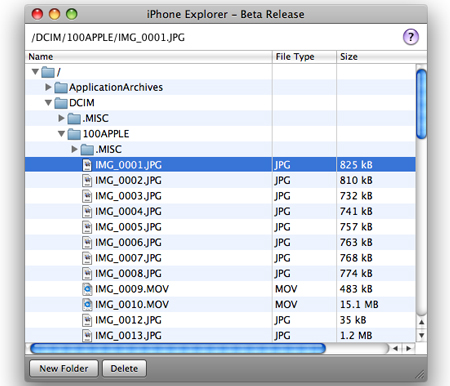Viewport: 450px width, 386px height.
Task: Select the IMG_0002.JPG file name
Action: click(x=128, y=180)
